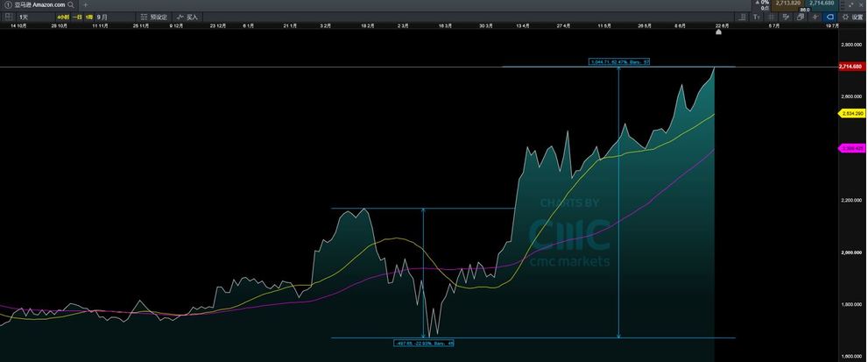Select the chart type toolbar icon
The width and height of the screenshot is (868, 362).
pos(744,18)
